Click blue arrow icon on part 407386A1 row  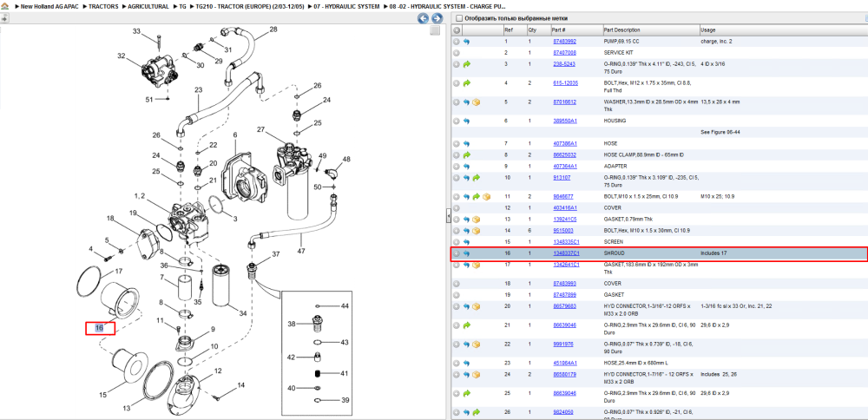pyautogui.click(x=466, y=143)
